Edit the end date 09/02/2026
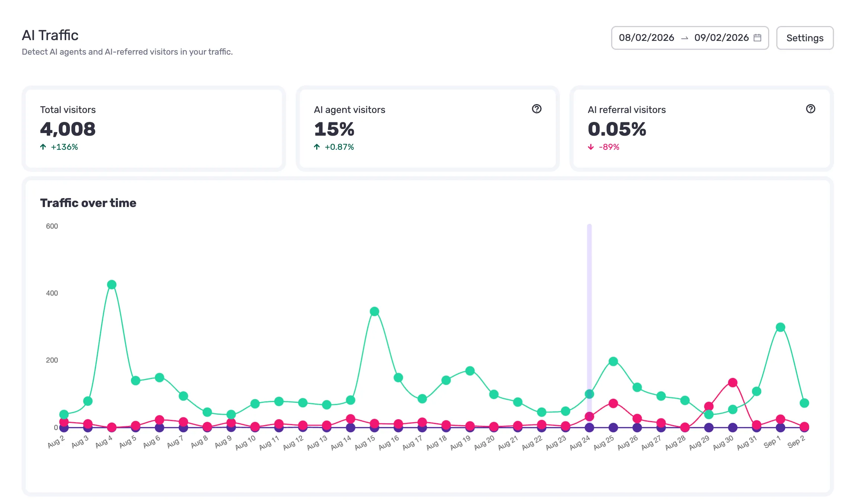 [x=721, y=38]
